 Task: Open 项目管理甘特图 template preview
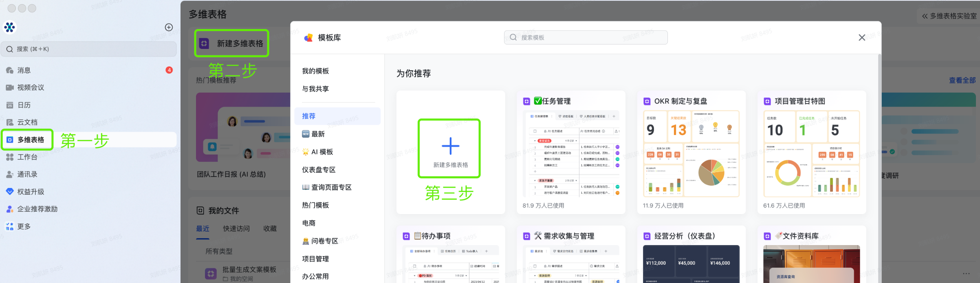pos(812,153)
